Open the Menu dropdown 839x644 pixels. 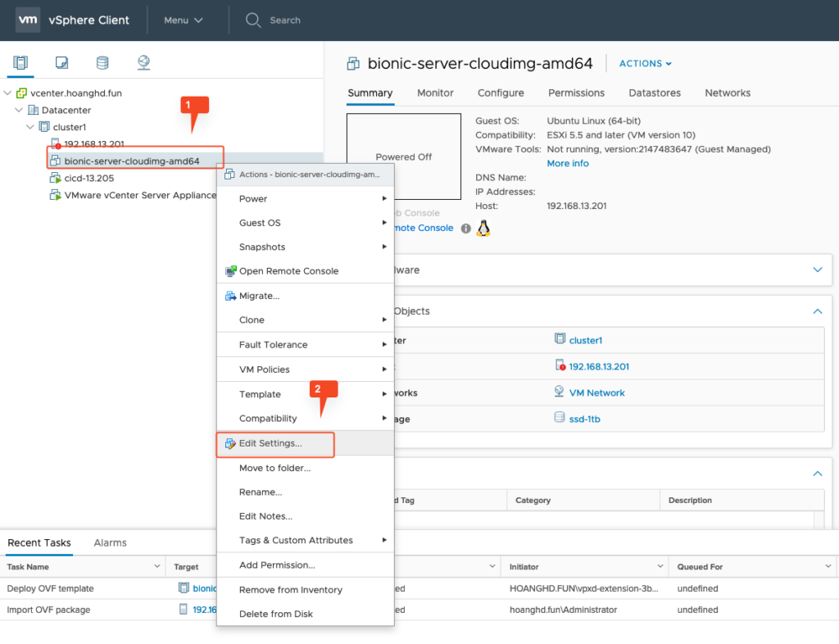tap(183, 20)
